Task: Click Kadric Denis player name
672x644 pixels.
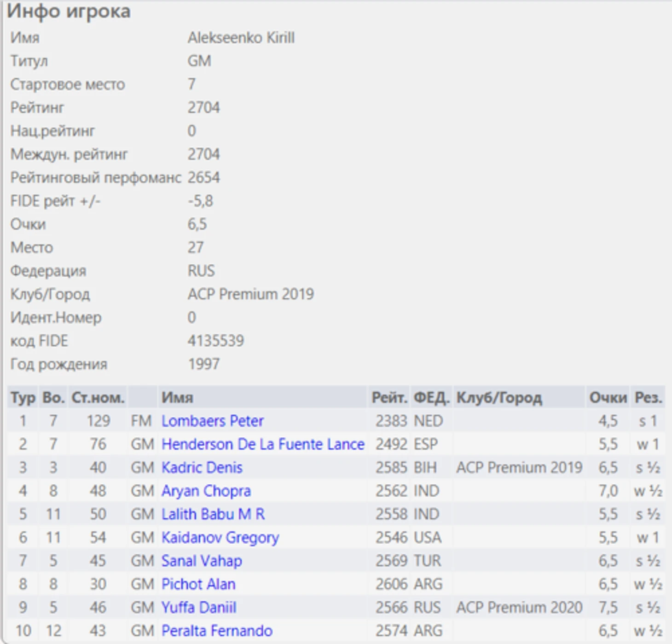Action: tap(202, 468)
